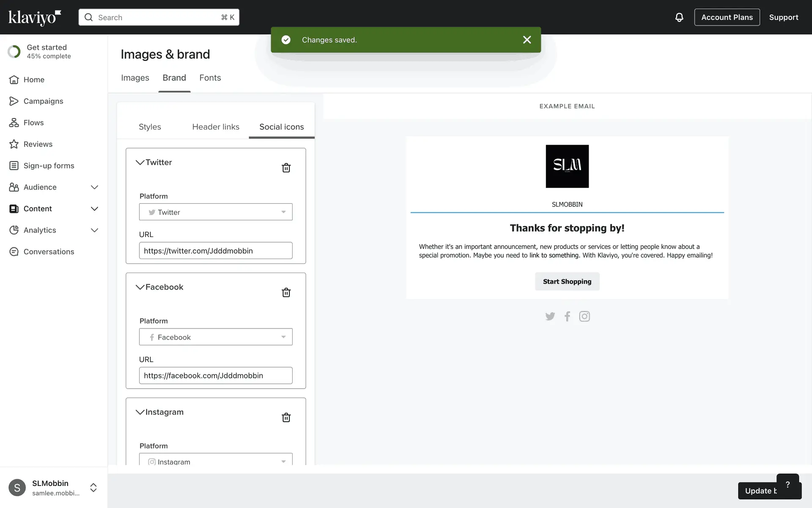Viewport: 812px width, 508px height.
Task: Collapse the Twitter section
Action: click(140, 163)
